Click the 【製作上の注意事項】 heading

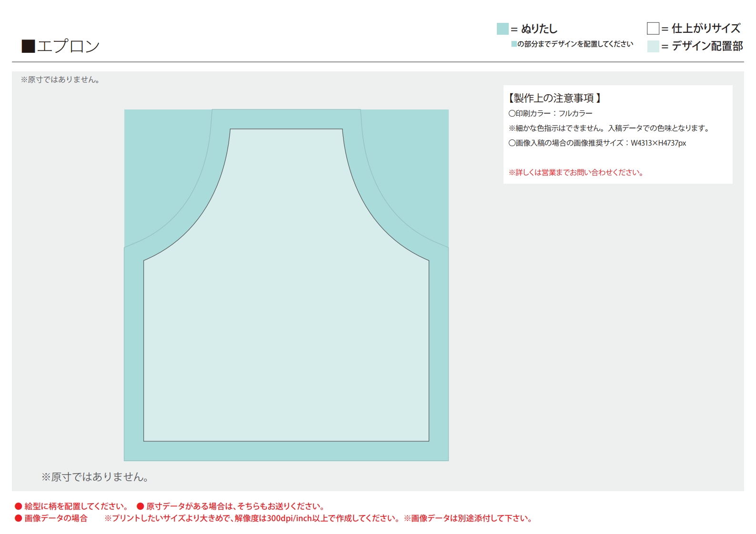554,98
